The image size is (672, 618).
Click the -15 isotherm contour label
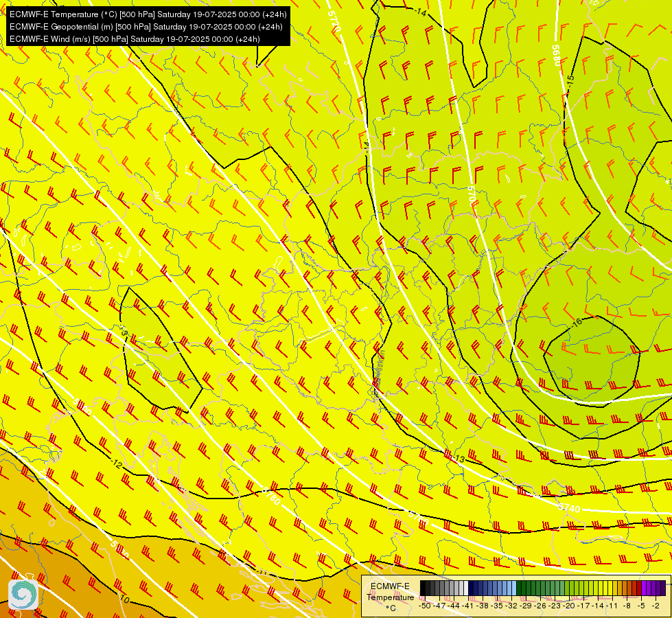point(570,80)
